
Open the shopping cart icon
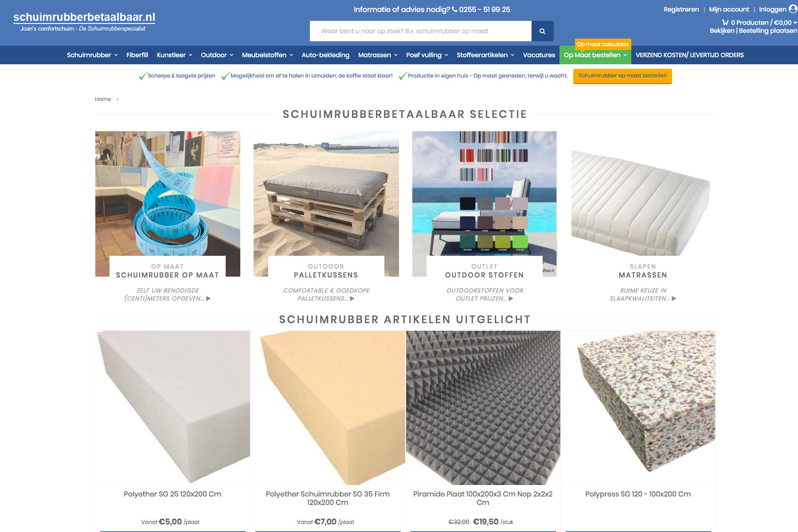(x=725, y=22)
